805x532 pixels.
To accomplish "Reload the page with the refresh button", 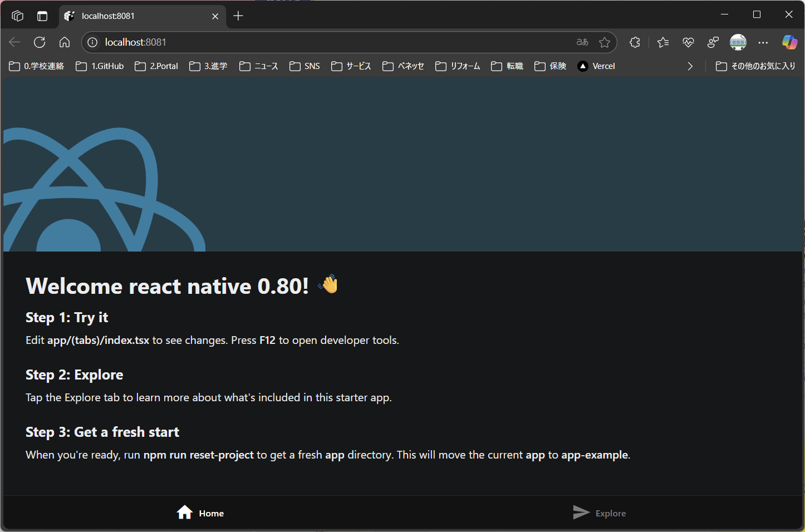I will coord(40,42).
